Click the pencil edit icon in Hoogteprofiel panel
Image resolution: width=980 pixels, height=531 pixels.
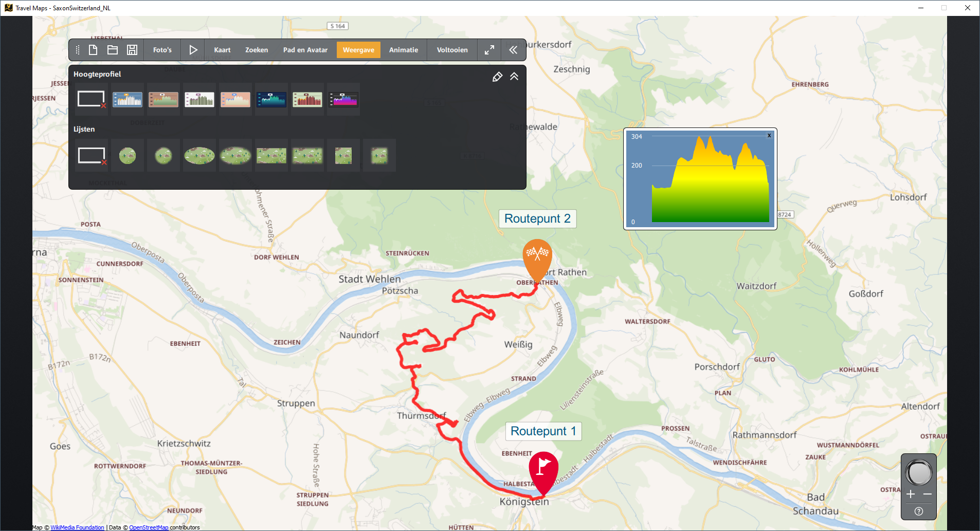pyautogui.click(x=497, y=77)
